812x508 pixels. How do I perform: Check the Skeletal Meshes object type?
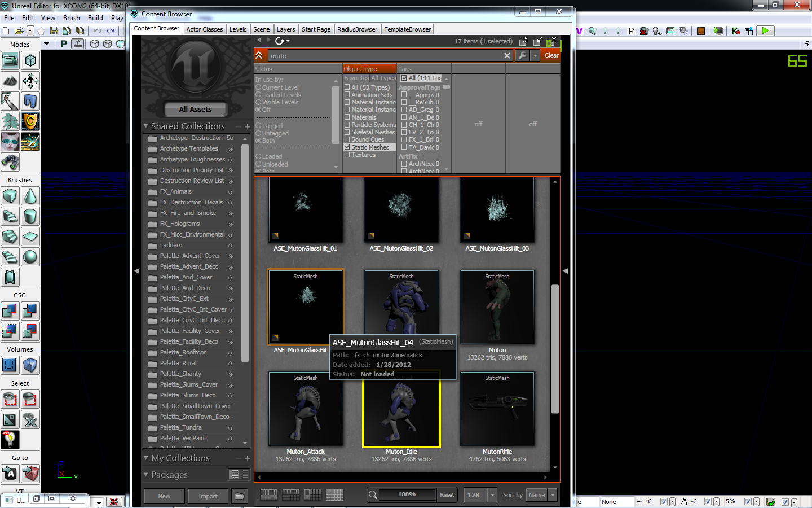(x=347, y=132)
